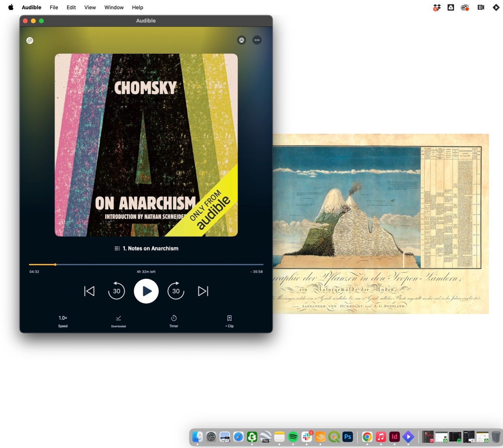503x448 pixels.
Task: Open Preview from the Dock
Action: click(225, 437)
